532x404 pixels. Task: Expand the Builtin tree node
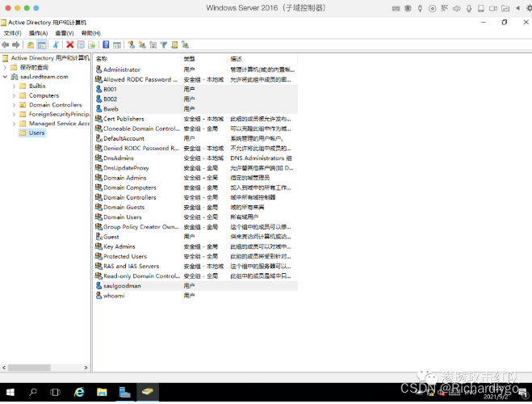tap(14, 86)
